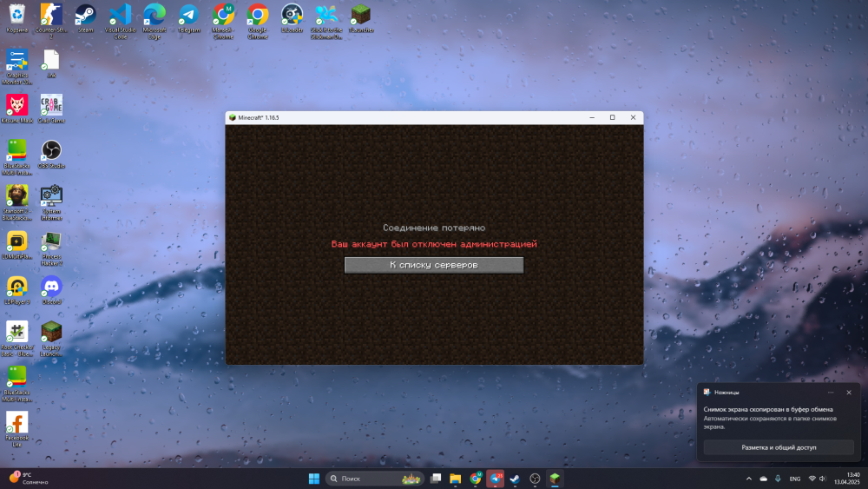Viewport: 868px width, 489px height.
Task: Select the Kitsune Mask desktop icon
Action: (17, 109)
